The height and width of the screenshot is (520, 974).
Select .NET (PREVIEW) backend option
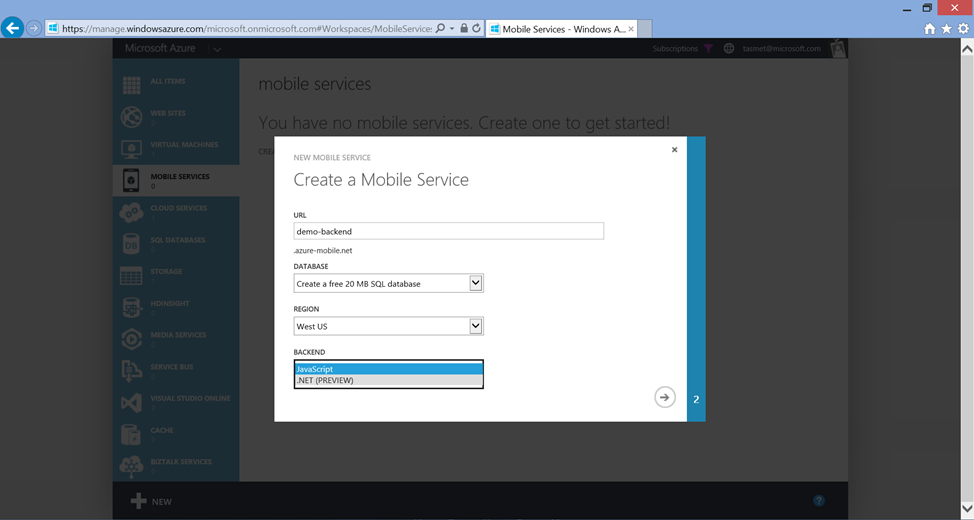(x=388, y=380)
